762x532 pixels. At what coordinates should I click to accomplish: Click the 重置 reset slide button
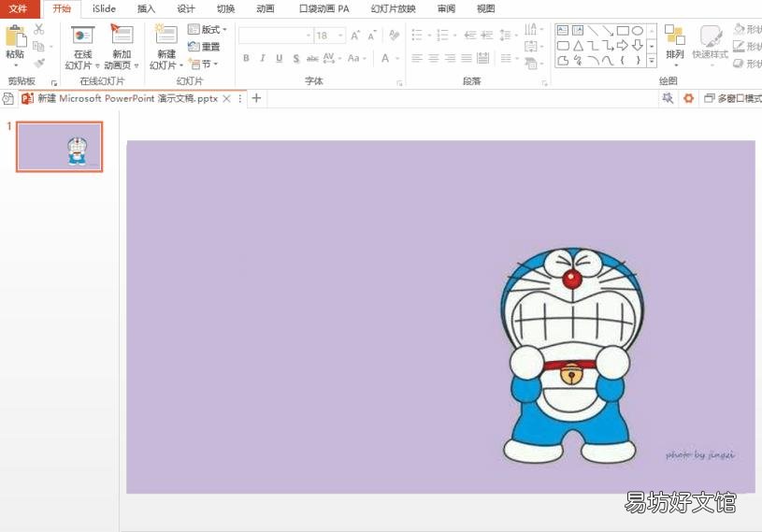pos(204,47)
